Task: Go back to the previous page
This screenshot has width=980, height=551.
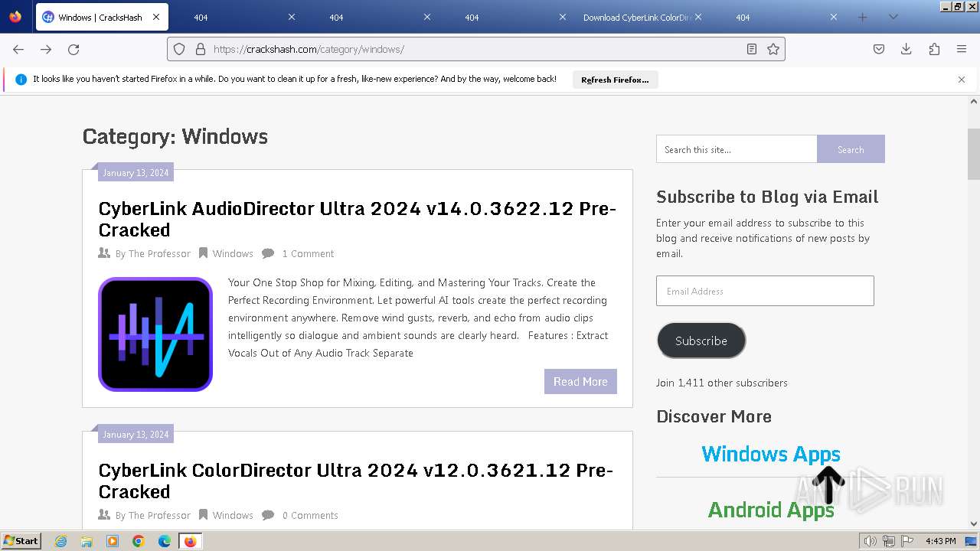Action: pos(18,49)
